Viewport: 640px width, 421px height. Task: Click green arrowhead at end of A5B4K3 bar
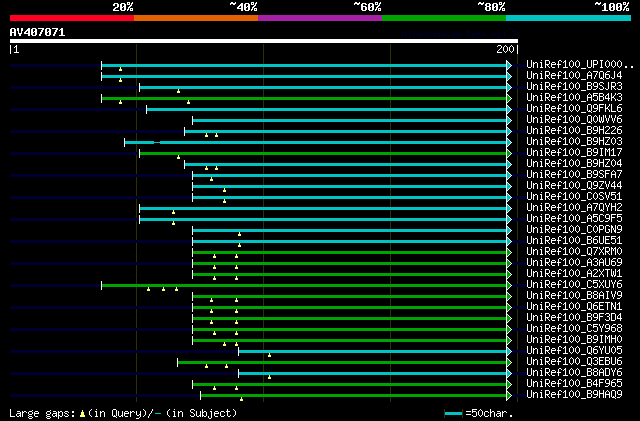pyautogui.click(x=509, y=98)
